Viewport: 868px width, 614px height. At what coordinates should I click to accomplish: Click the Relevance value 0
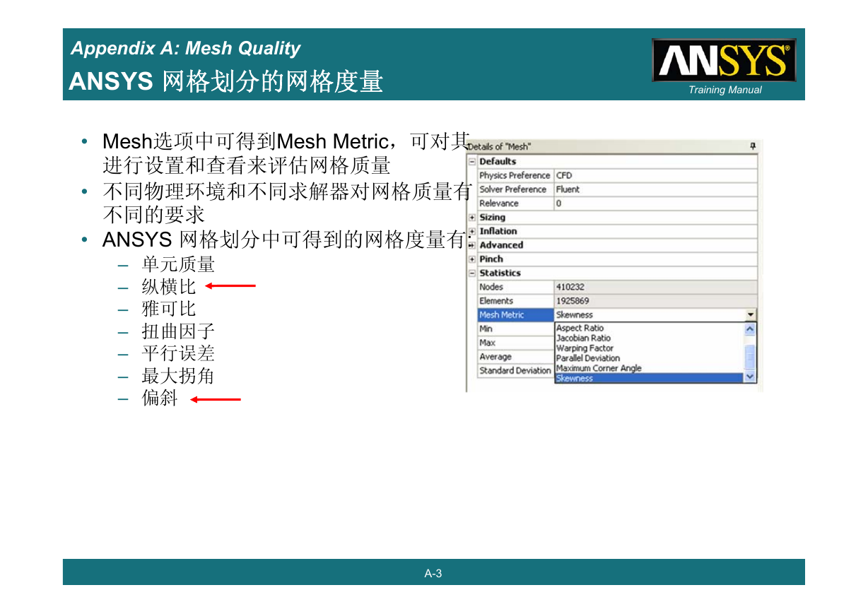tap(558, 203)
